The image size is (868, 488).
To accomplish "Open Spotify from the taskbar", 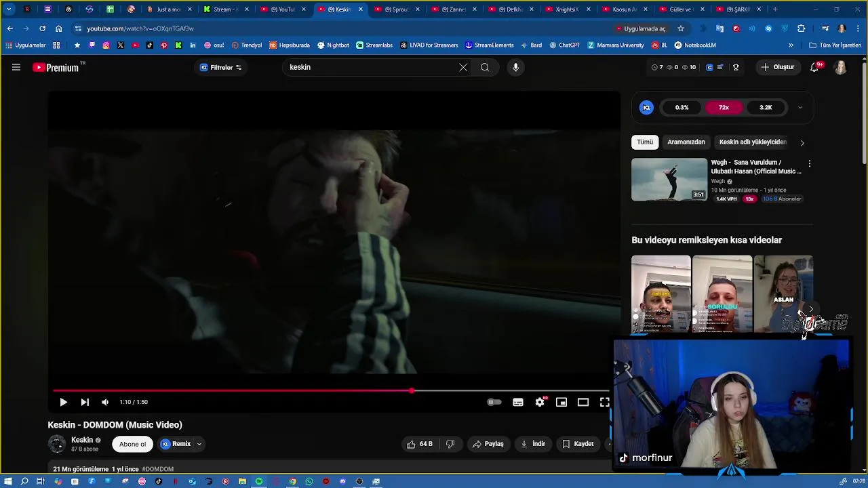I will click(x=259, y=481).
